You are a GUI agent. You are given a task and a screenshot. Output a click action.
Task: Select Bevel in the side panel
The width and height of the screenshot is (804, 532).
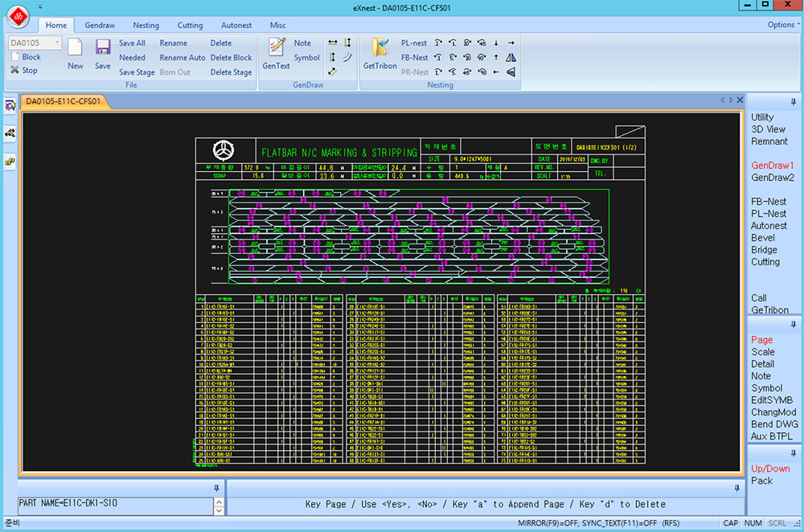pos(763,238)
